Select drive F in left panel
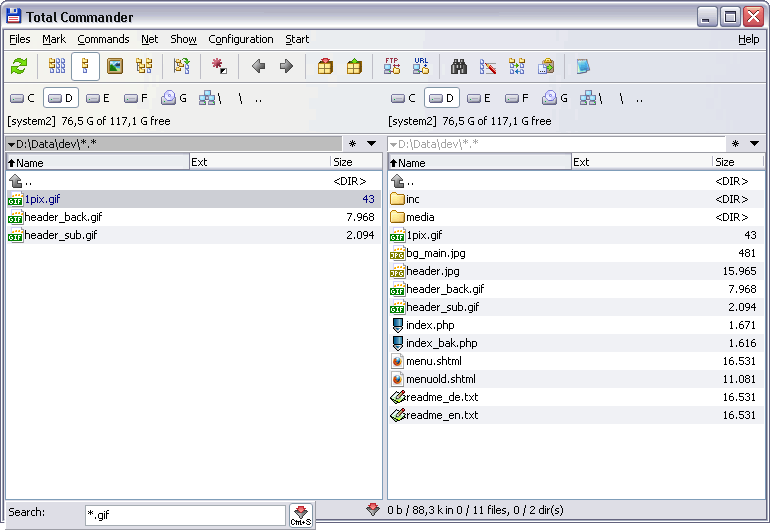770x530 pixels. click(136, 98)
